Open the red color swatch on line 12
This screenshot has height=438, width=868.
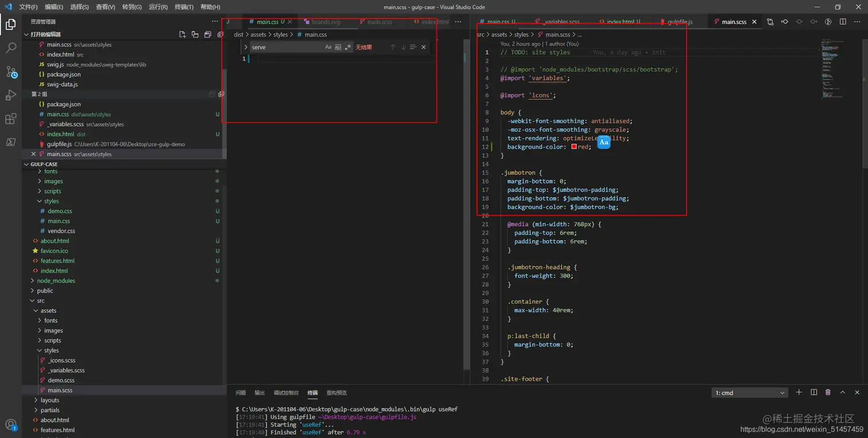(x=574, y=147)
